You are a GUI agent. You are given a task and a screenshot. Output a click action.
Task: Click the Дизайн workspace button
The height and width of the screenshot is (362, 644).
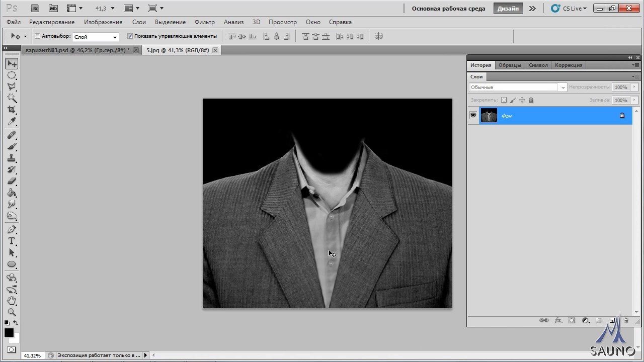pyautogui.click(x=508, y=9)
